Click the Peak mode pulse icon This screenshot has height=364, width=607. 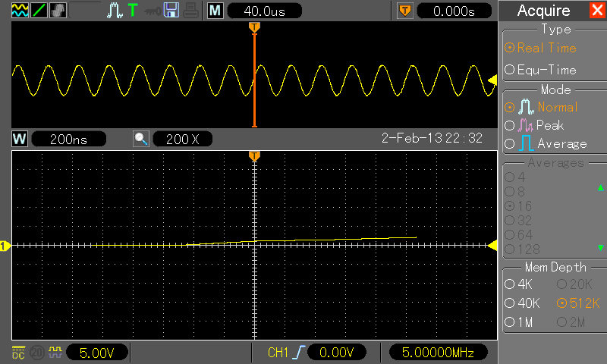tap(525, 125)
